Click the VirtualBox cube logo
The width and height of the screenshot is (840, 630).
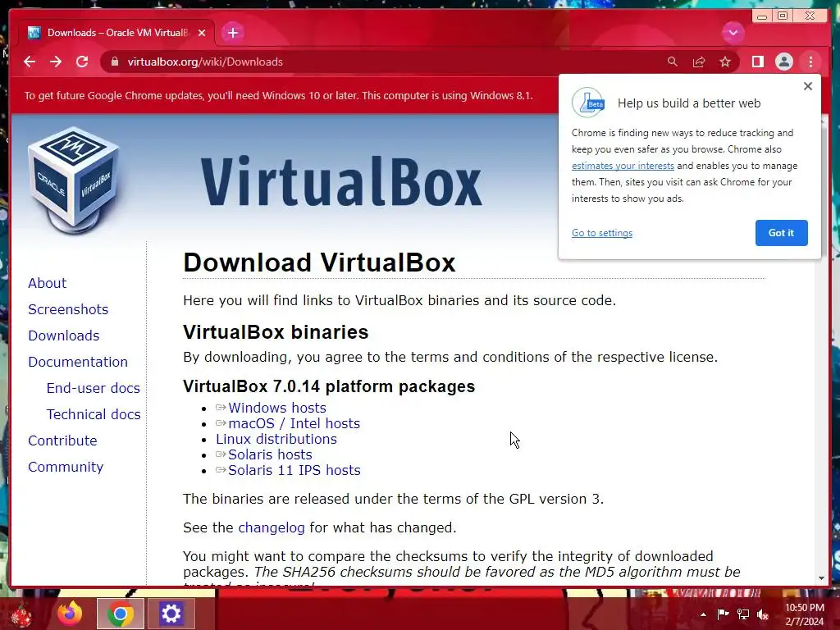click(x=73, y=180)
